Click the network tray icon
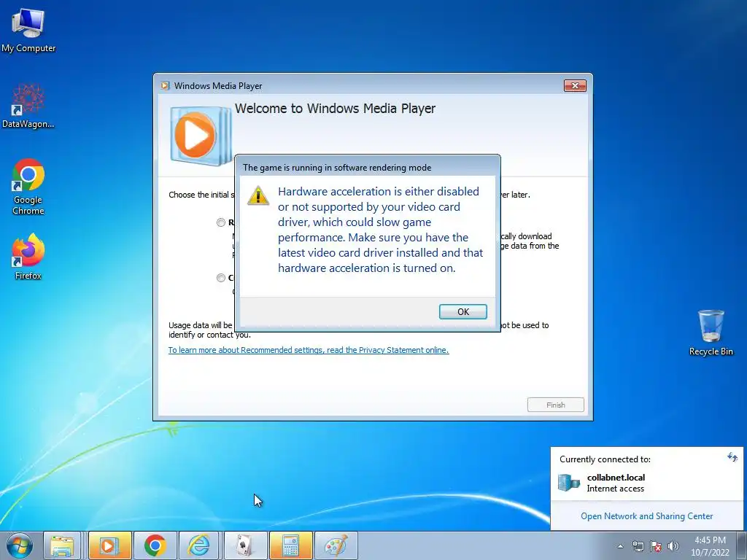The image size is (747, 560). [x=638, y=546]
